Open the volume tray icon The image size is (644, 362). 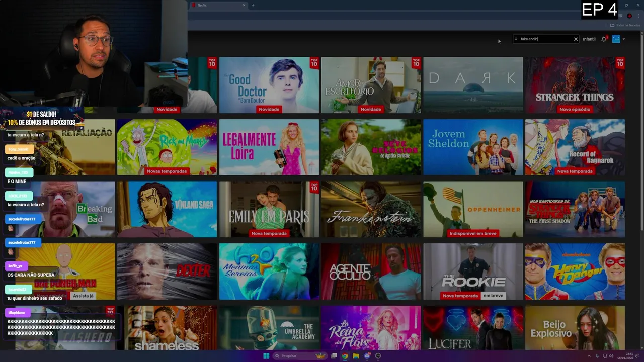(x=612, y=356)
